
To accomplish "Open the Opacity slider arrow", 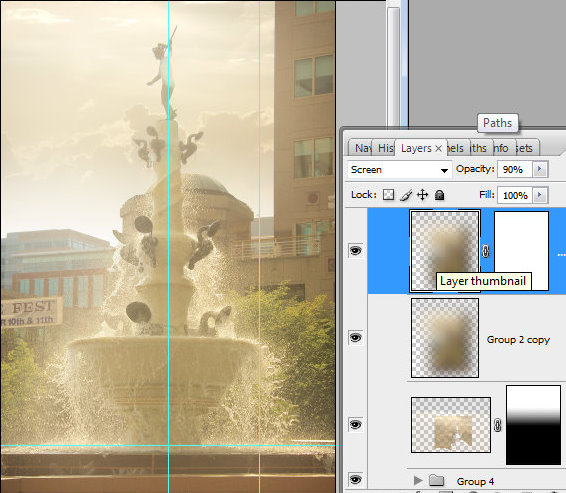I will (x=540, y=169).
